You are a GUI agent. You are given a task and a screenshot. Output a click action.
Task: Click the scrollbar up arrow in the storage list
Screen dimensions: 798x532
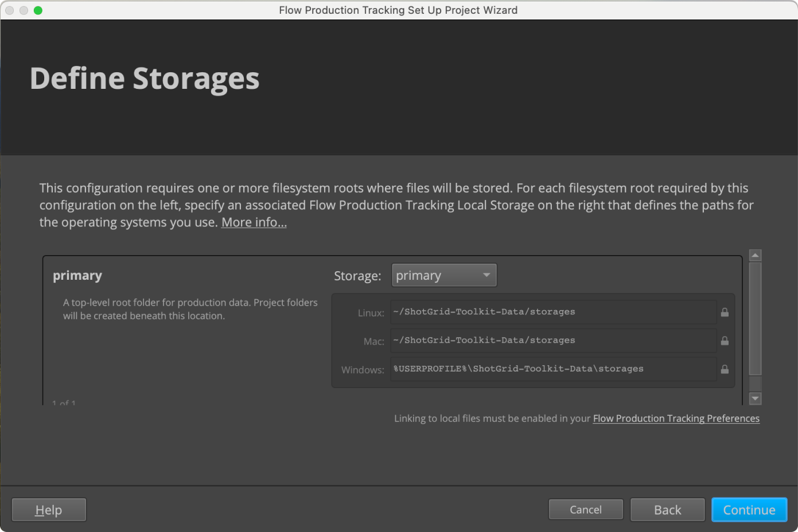pyautogui.click(x=756, y=256)
